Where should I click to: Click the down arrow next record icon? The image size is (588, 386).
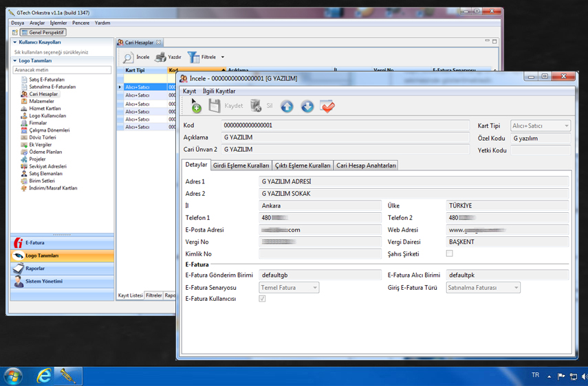point(307,106)
